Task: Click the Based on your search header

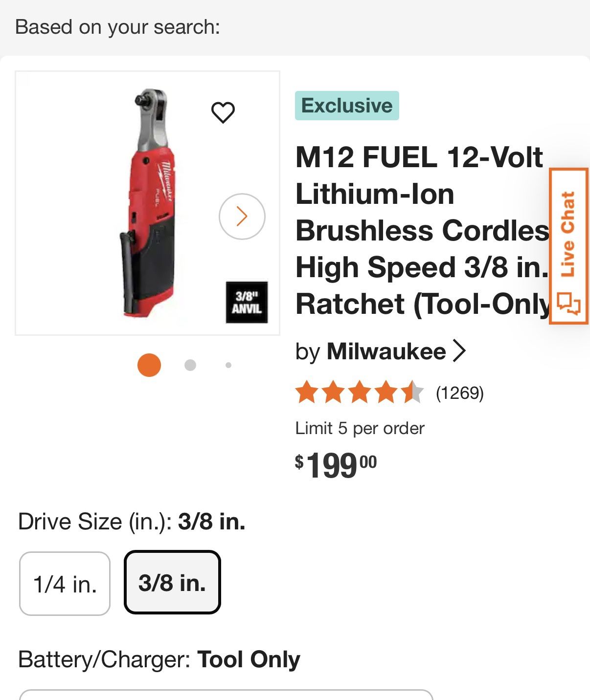Action: [118, 27]
